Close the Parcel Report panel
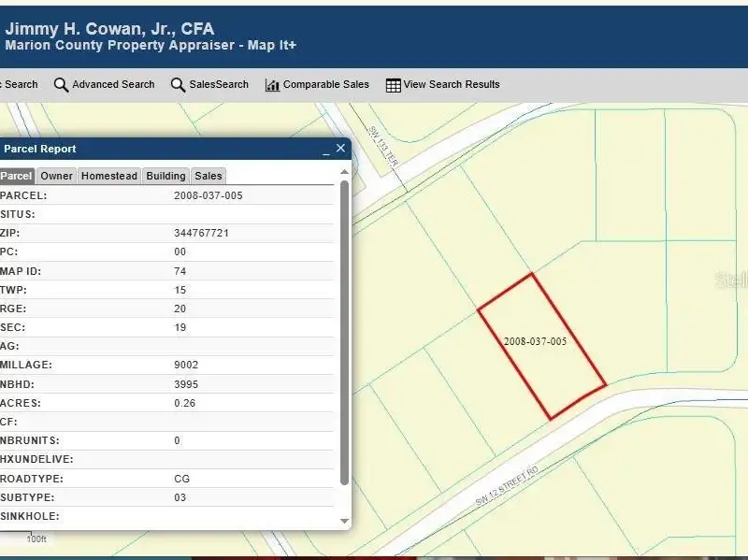The height and width of the screenshot is (560, 748). tap(341, 148)
